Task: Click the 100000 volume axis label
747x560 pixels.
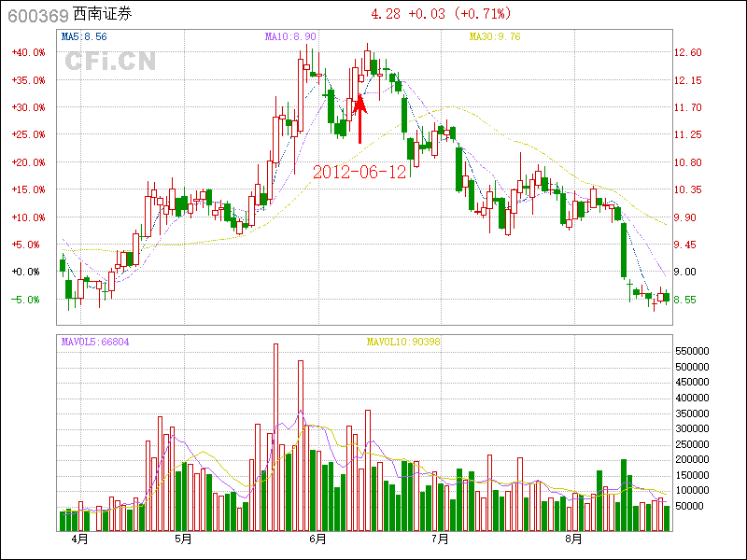Action: point(692,491)
